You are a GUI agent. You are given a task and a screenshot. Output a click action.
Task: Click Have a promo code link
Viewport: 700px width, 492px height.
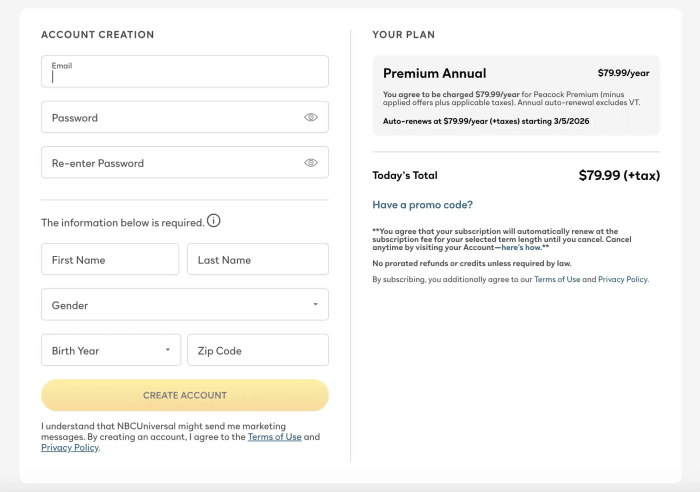[x=422, y=204]
